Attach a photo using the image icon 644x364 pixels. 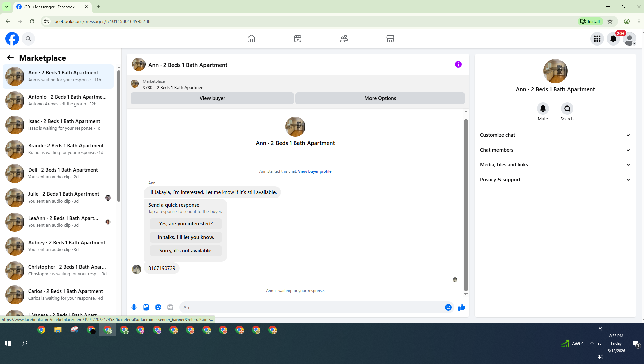146,307
